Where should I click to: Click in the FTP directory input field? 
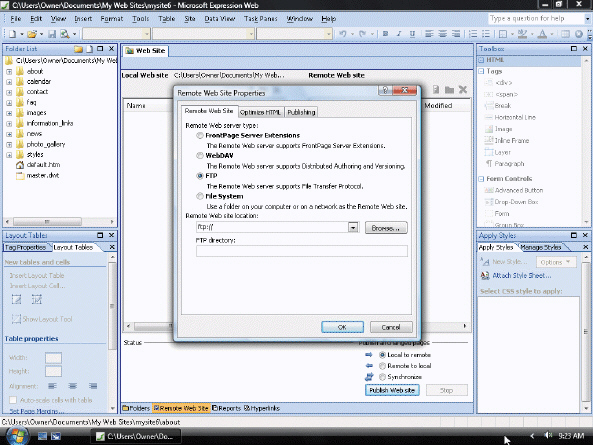[x=301, y=251]
